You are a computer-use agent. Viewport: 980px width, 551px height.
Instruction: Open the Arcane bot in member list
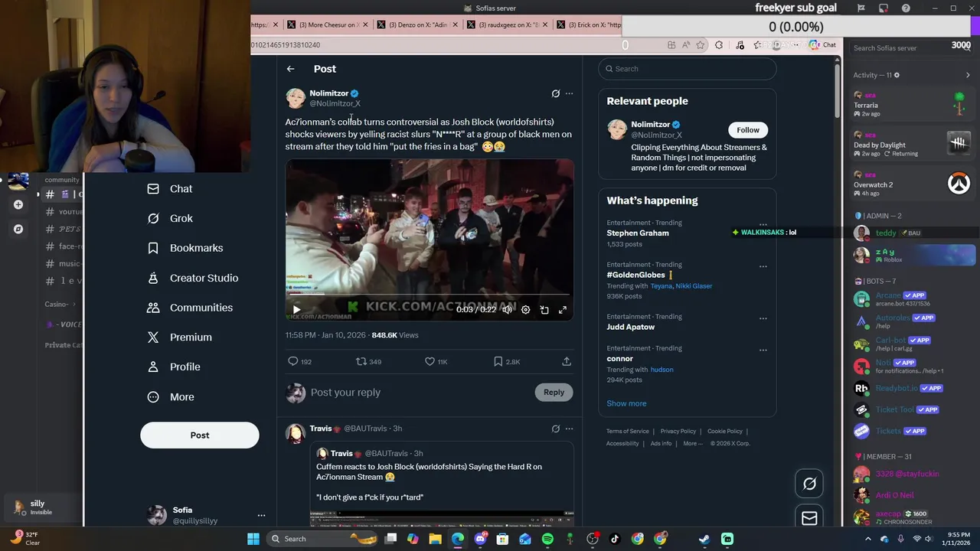click(x=915, y=299)
